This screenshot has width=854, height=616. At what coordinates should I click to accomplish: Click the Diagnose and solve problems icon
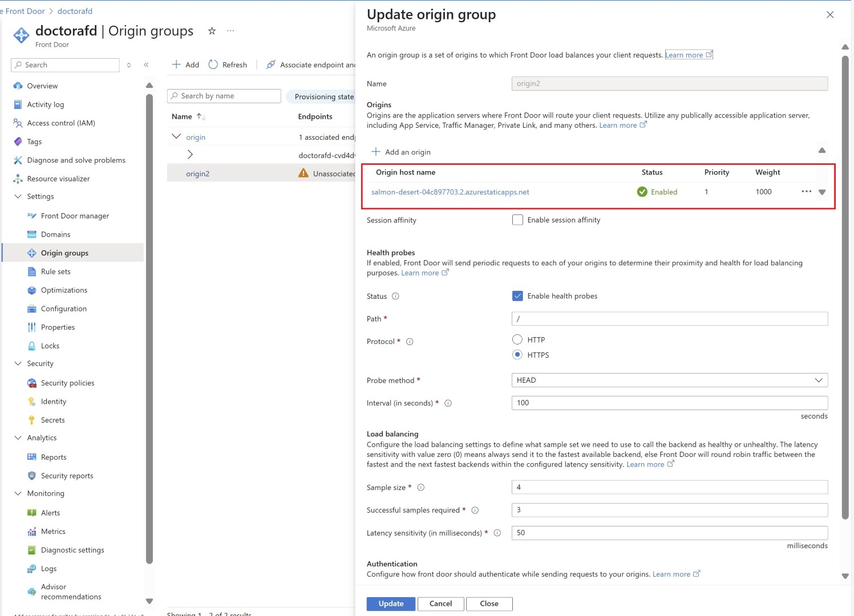pos(18,160)
